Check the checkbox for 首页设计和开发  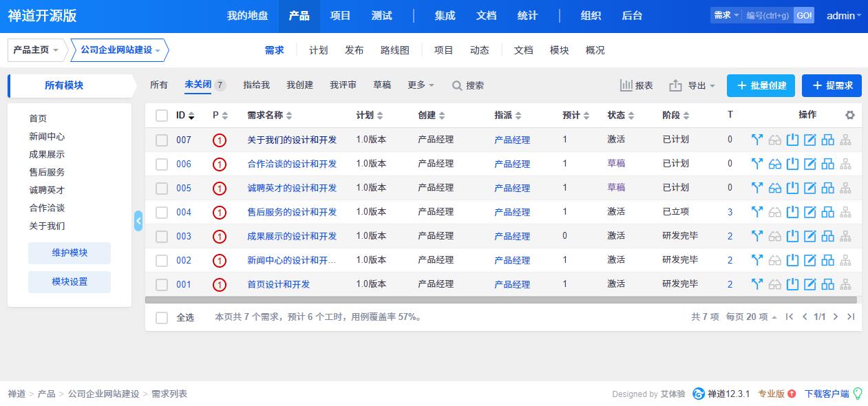(x=162, y=284)
